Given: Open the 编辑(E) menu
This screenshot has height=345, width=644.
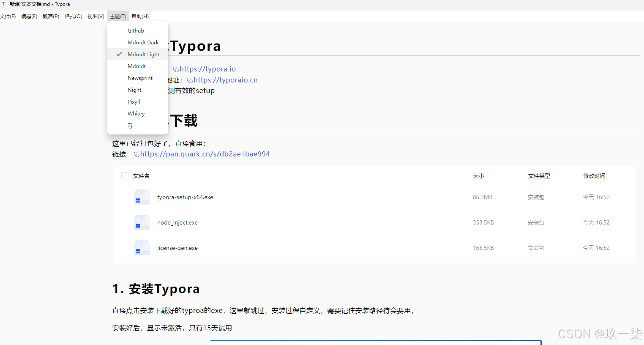Looking at the screenshot, I should (x=29, y=16).
